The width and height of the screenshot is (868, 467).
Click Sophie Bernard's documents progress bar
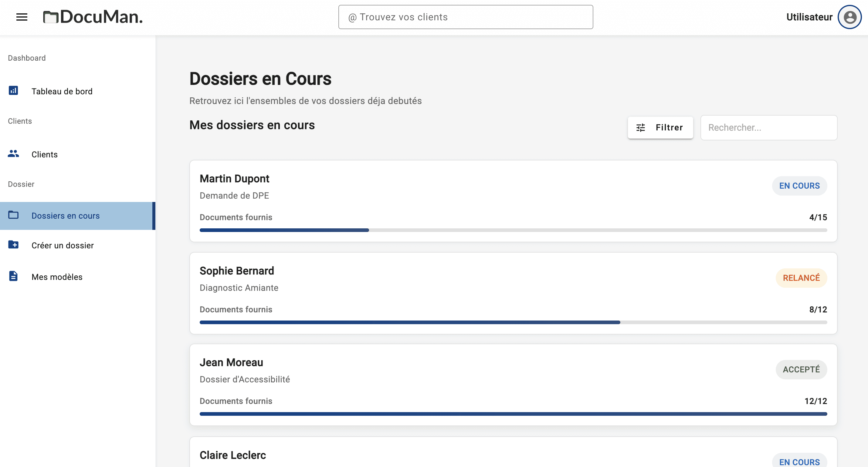click(513, 322)
